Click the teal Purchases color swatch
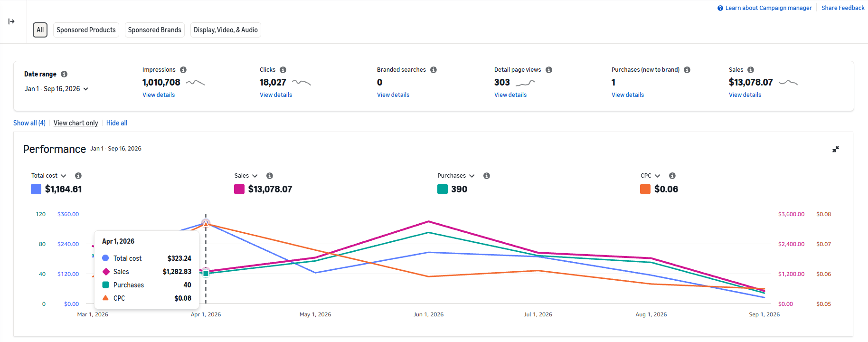868x342 pixels. [443, 189]
